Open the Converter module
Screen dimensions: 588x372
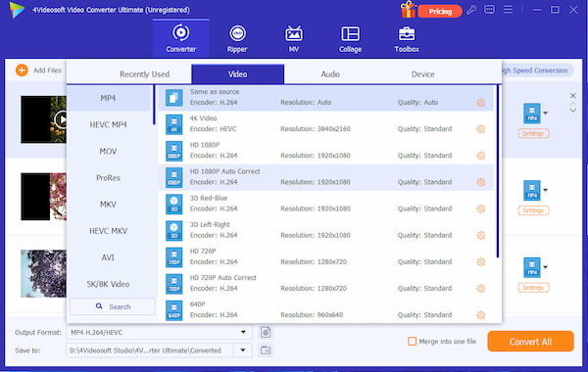click(x=180, y=38)
